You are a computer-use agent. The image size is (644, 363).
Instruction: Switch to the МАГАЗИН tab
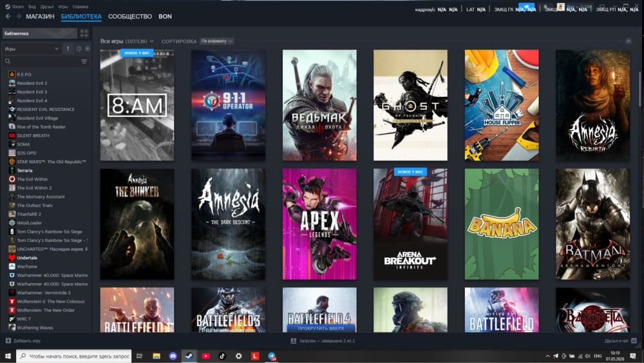click(x=40, y=17)
